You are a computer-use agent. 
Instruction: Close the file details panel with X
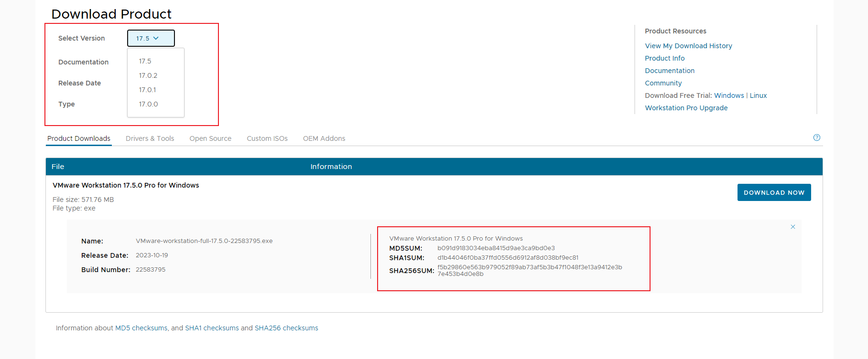click(x=793, y=227)
